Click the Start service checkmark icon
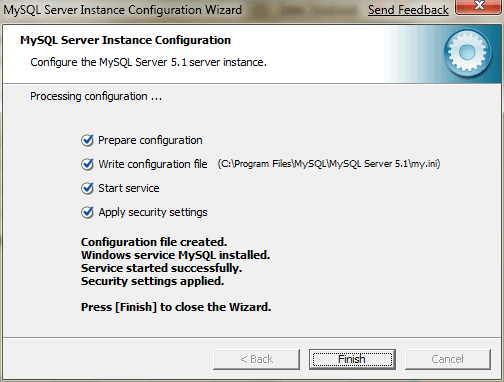504x382 pixels. pos(87,188)
